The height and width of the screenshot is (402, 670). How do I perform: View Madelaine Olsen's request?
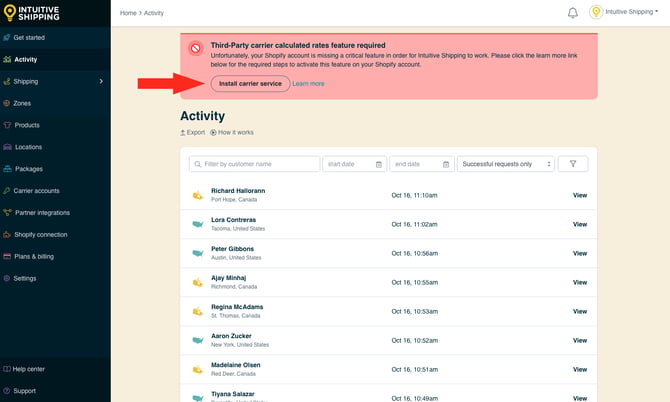point(580,370)
